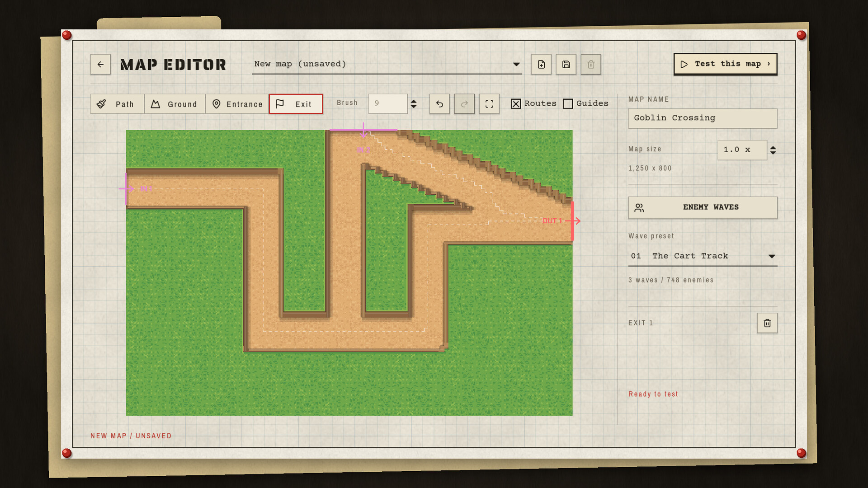Screen dimensions: 868x488
Task: Edit the Goblin Crossing map name field
Action: 703,118
